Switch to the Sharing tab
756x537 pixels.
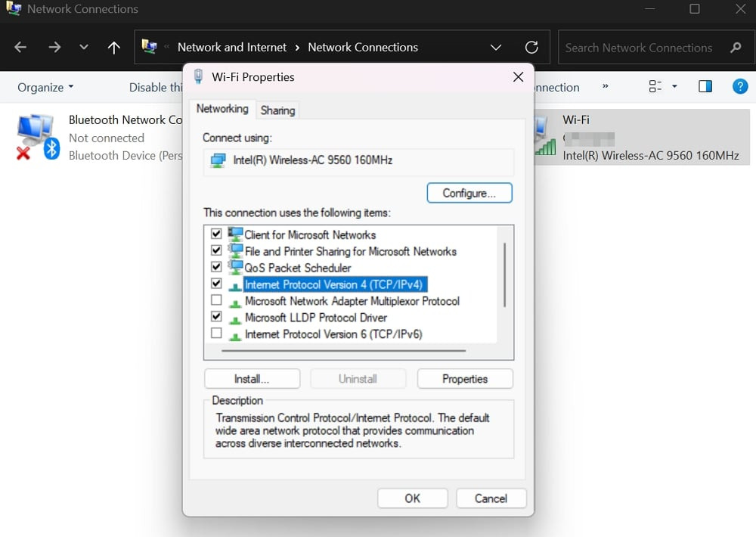pos(277,110)
